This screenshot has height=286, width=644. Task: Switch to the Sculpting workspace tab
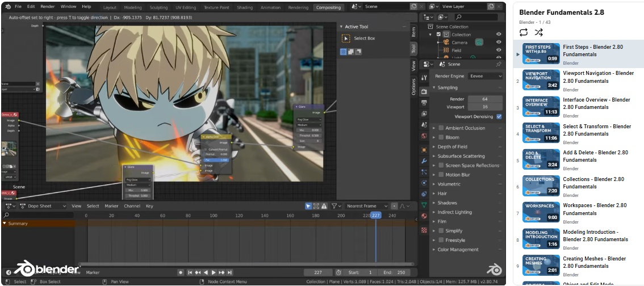pos(158,7)
